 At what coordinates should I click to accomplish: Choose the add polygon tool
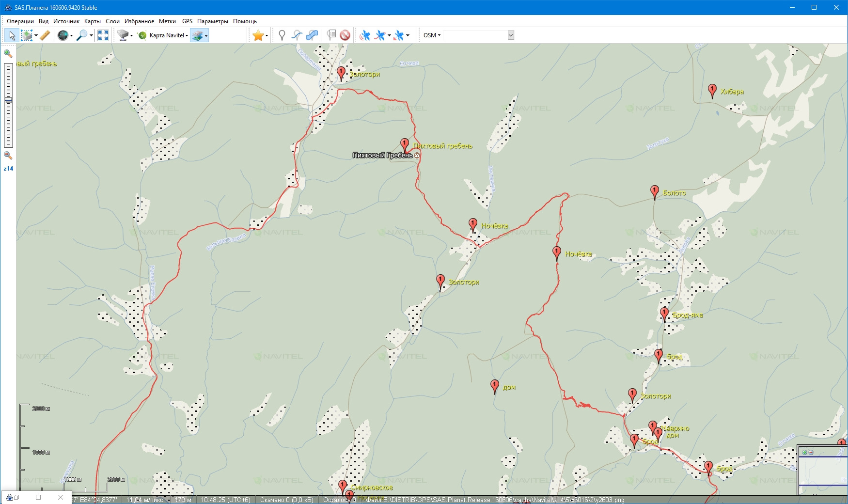312,35
